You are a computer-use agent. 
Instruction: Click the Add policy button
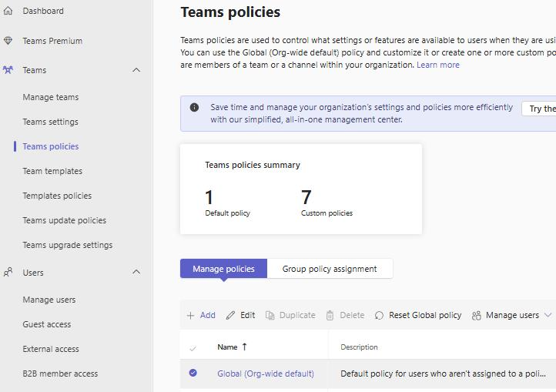(x=201, y=316)
